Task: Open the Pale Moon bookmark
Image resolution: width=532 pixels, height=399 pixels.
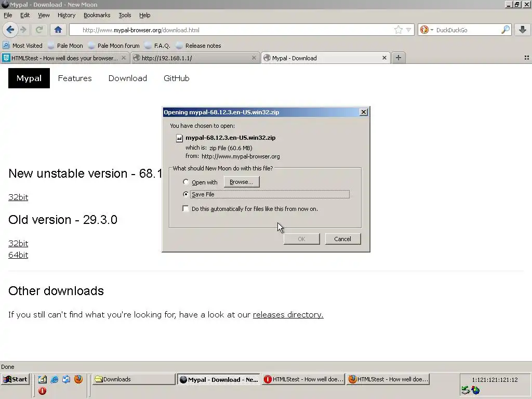Action: (x=65, y=46)
